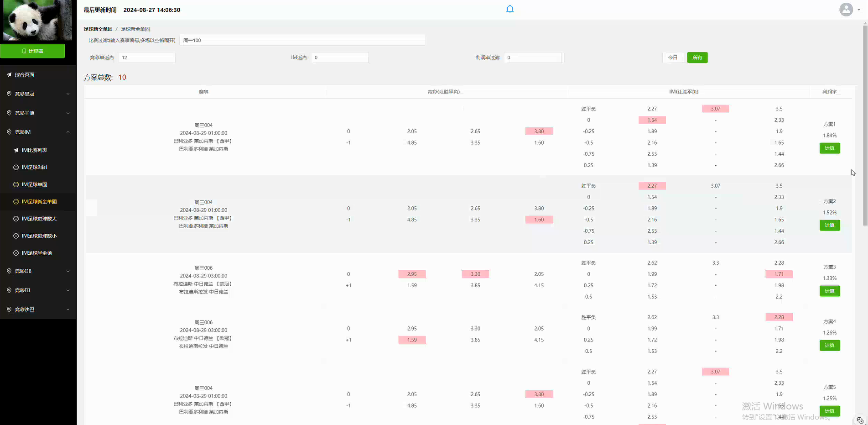Click 计算 button for 方案1
Screen dimensions: 868x425
[829, 148]
